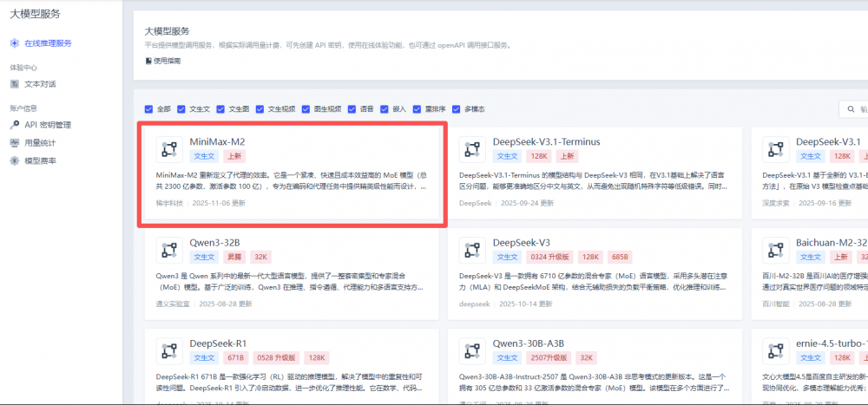868x405 pixels.
Task: Click the key icon beside API 密钥管理
Action: point(15,125)
